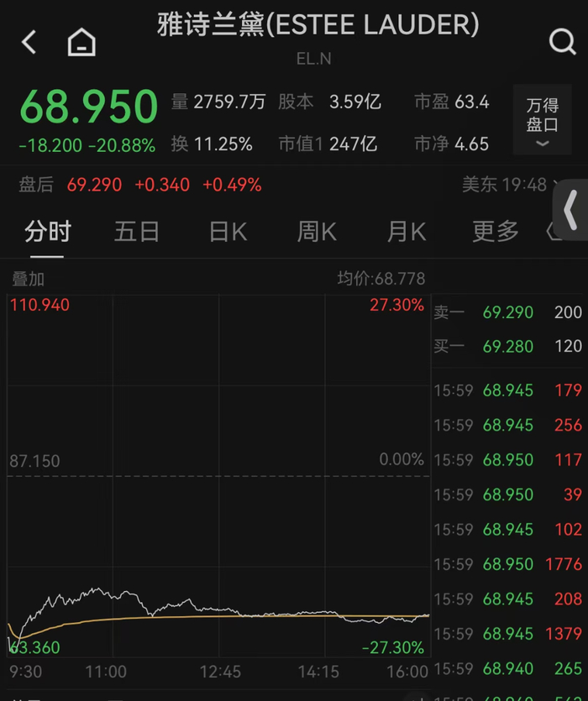Switch to the 月K tab
The image size is (588, 701).
[x=407, y=232]
